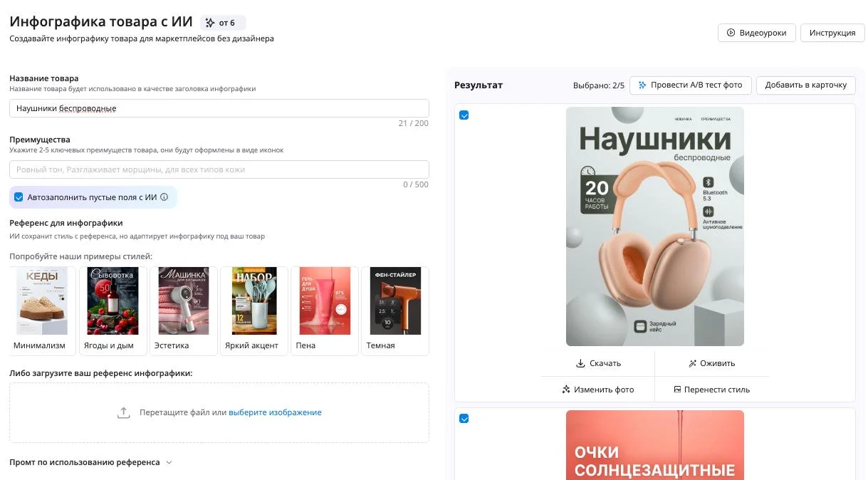Select the Минимализм style example

pyautogui.click(x=42, y=311)
